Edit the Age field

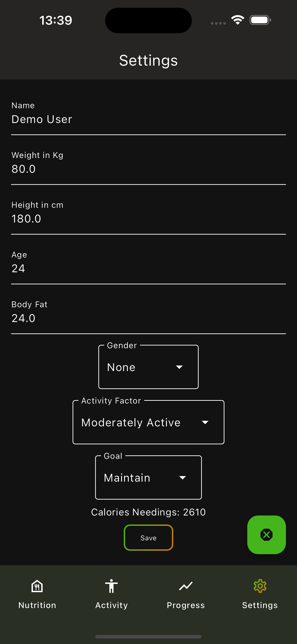[x=148, y=264]
